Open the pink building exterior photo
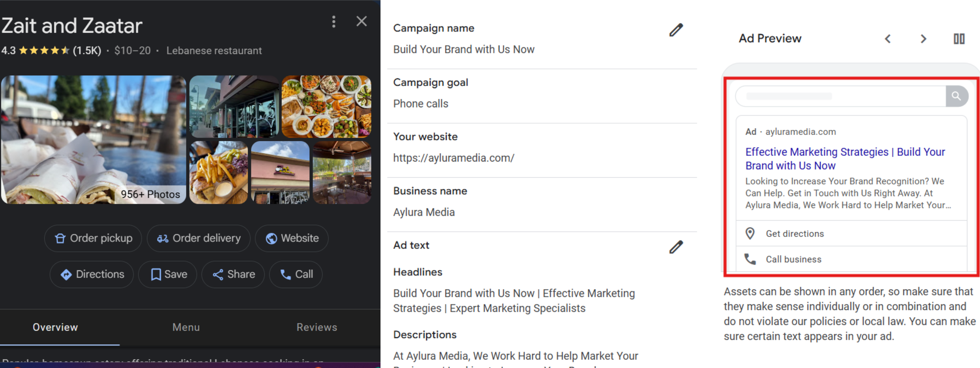The image size is (980, 368). [280, 172]
